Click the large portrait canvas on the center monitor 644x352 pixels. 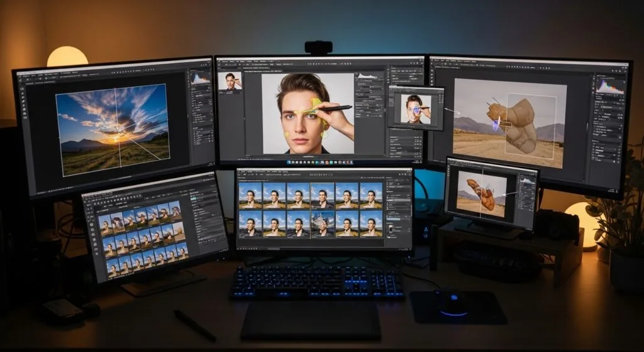pos(308,113)
